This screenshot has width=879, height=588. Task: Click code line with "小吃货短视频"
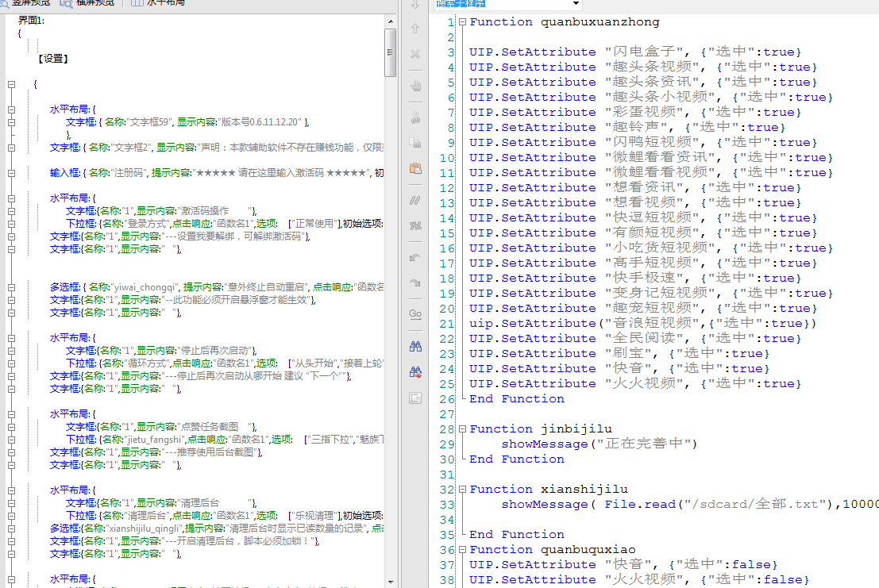651,248
